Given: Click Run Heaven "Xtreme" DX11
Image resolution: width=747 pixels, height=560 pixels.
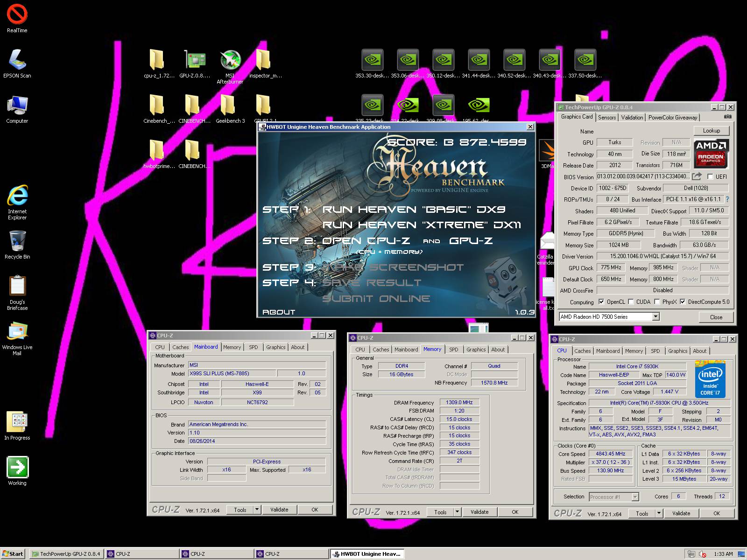Looking at the screenshot, I should (x=422, y=225).
